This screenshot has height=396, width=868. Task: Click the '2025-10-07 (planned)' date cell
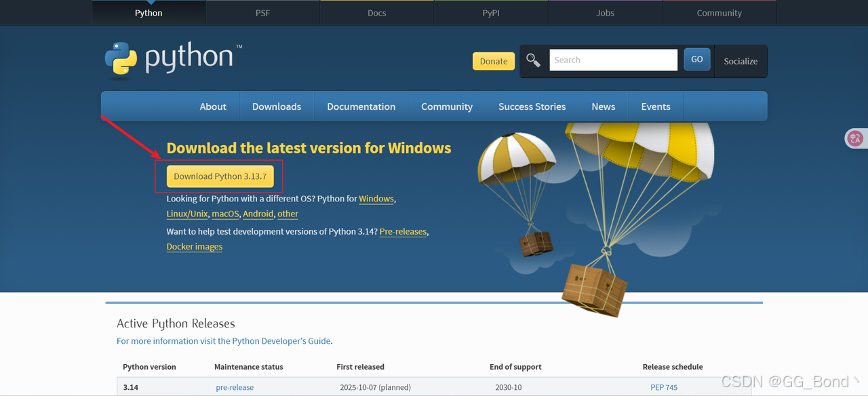pos(375,388)
